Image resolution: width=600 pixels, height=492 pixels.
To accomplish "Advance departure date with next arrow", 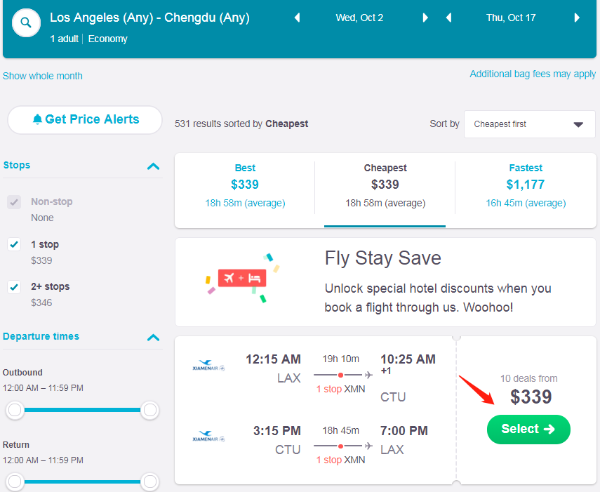I will point(426,18).
